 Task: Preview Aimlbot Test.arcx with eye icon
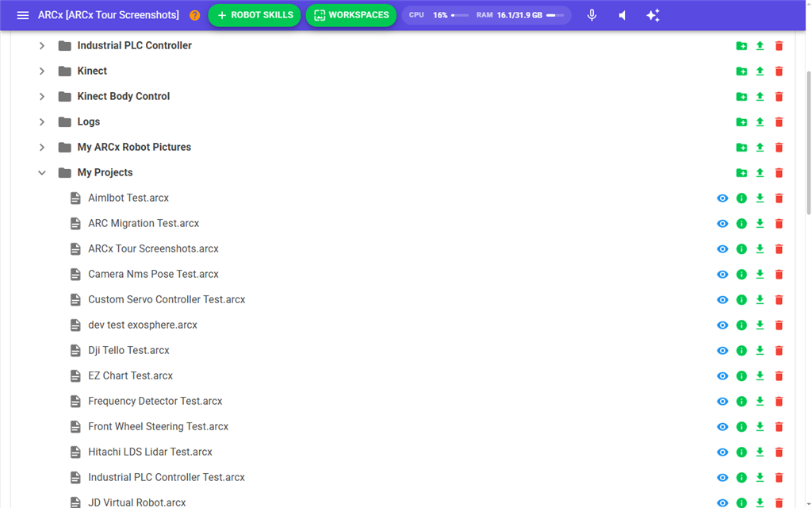point(722,198)
